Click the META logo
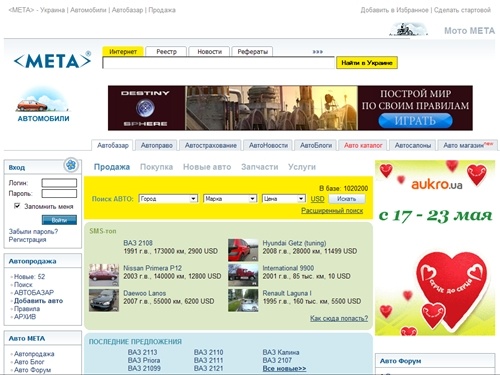 52,61
